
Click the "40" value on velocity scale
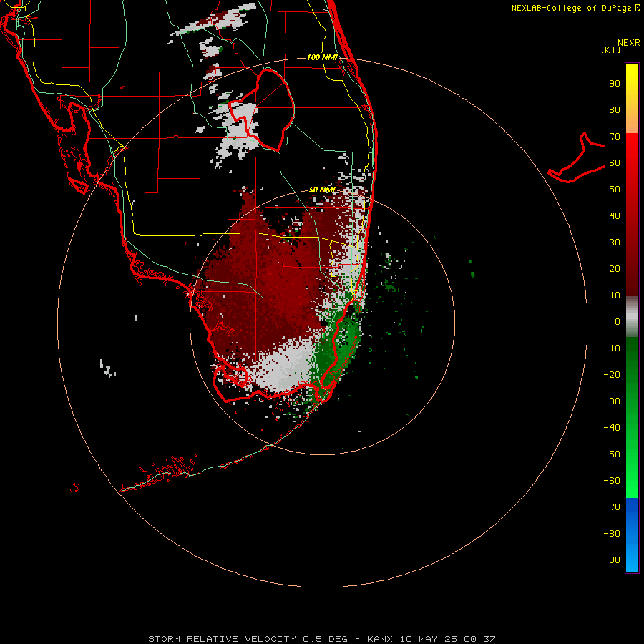(615, 216)
